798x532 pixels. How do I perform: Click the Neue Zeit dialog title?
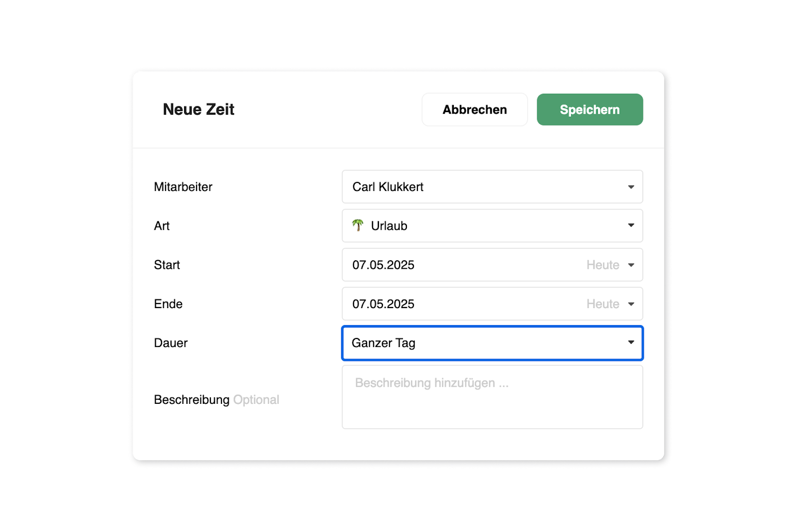coord(199,109)
